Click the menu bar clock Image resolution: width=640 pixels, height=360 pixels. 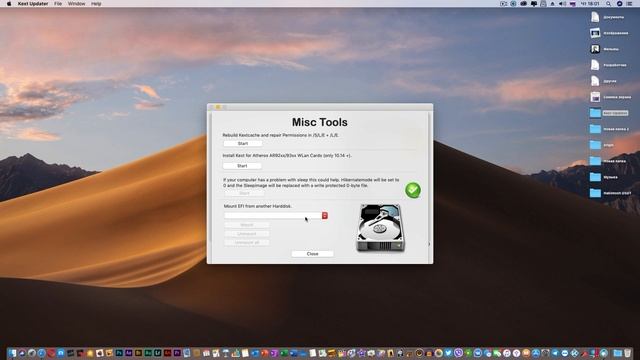[x=590, y=4]
